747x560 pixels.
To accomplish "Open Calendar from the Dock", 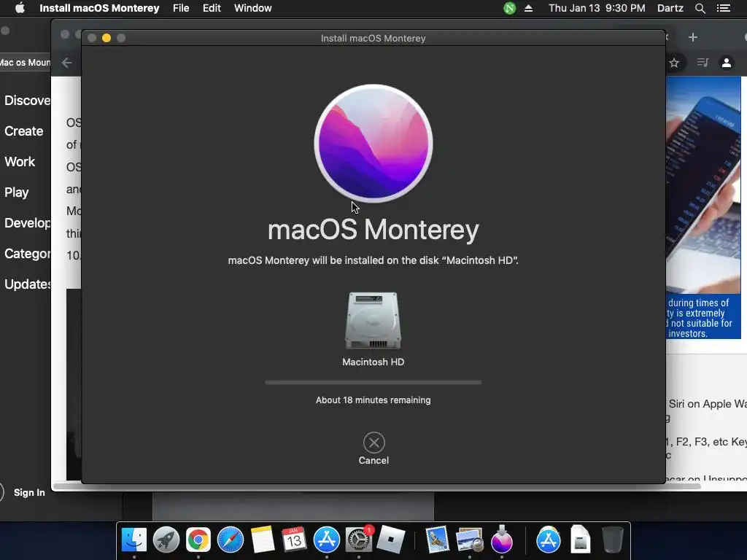I will point(294,540).
